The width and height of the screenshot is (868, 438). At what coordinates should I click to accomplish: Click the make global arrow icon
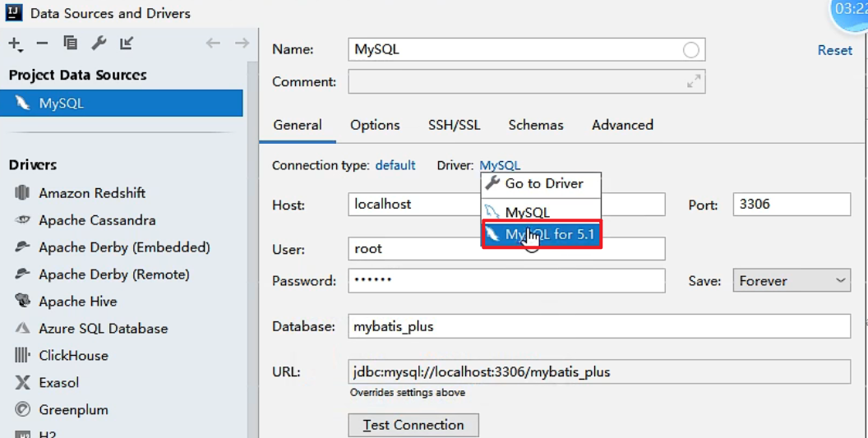coord(127,43)
